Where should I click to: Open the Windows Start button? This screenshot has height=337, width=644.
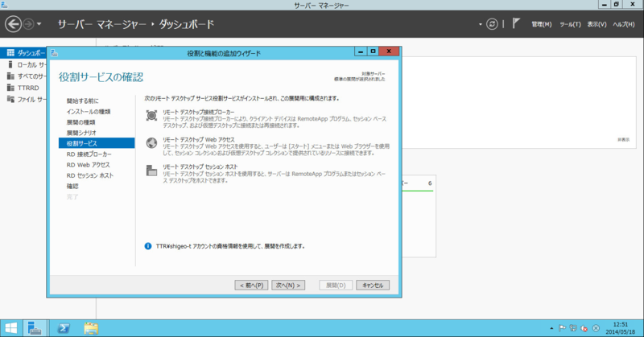11,328
